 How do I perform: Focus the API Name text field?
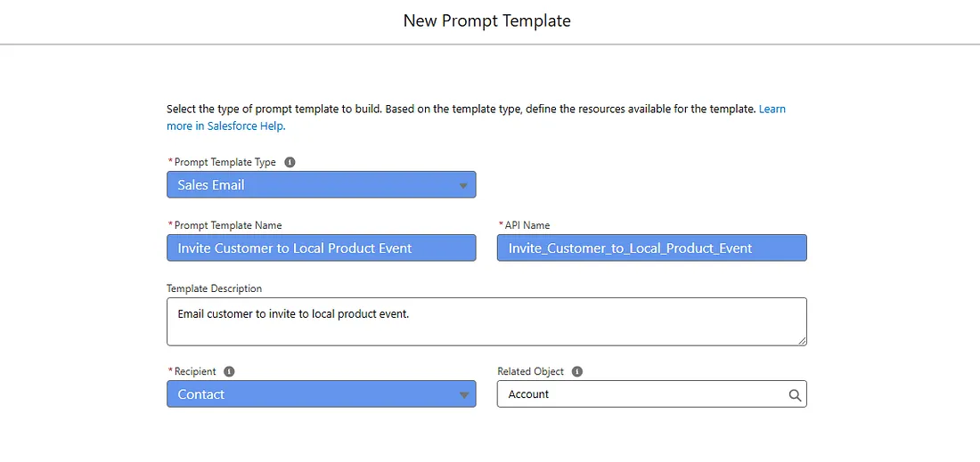(652, 247)
